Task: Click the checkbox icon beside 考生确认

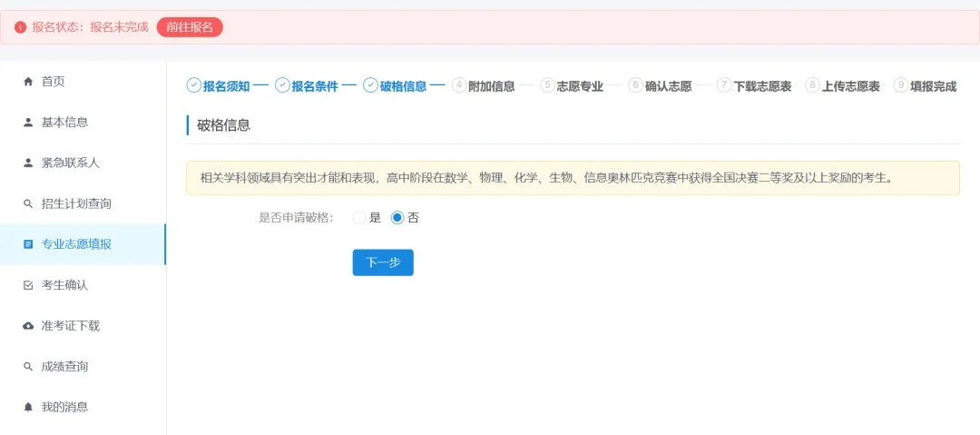Action: tap(27, 285)
